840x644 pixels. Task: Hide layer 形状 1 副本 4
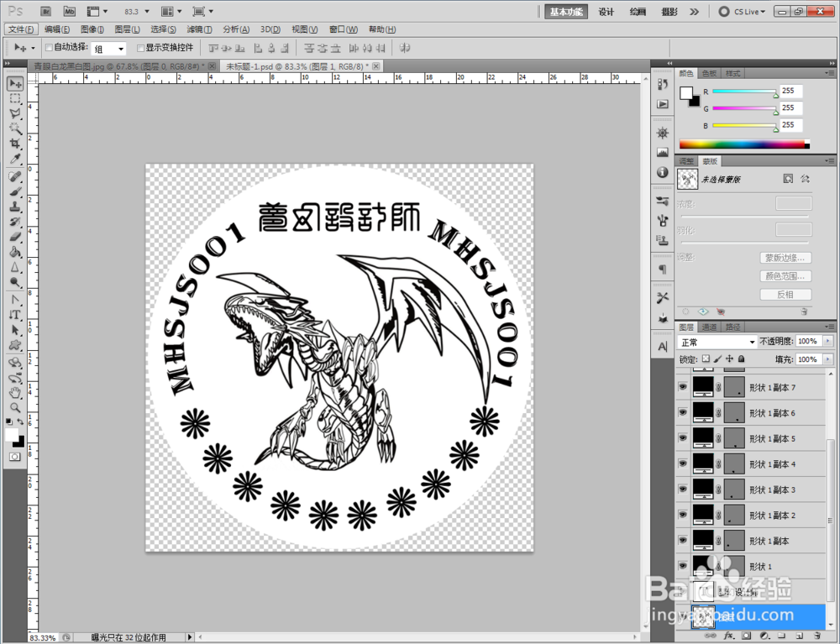[x=682, y=463]
